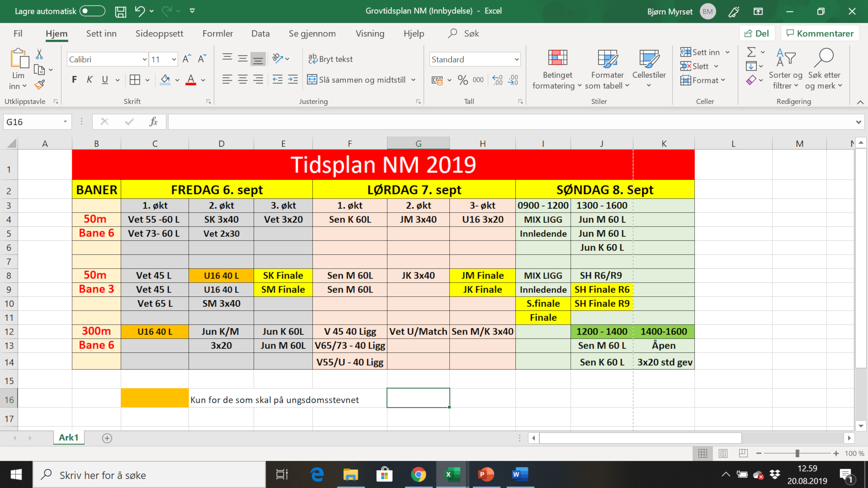Click the zoom slider handle

pyautogui.click(x=797, y=453)
